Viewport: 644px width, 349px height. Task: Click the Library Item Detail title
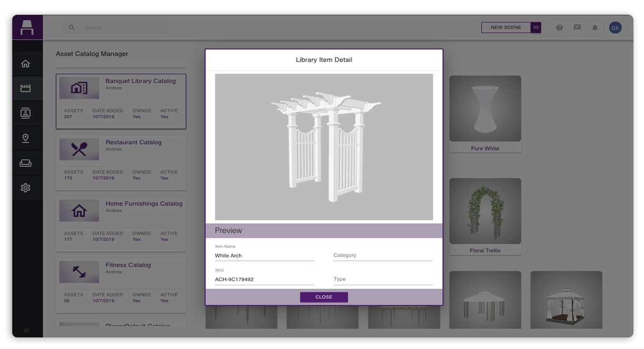click(324, 60)
